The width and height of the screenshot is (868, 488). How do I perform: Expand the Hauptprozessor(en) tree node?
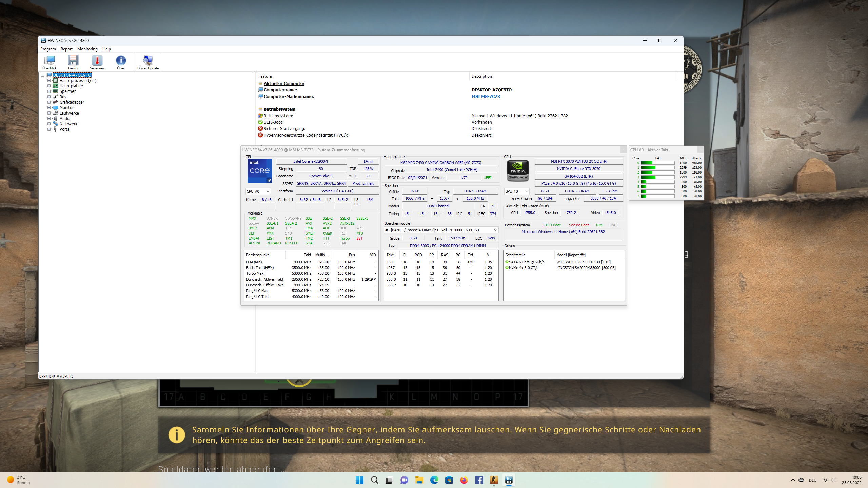(x=49, y=81)
